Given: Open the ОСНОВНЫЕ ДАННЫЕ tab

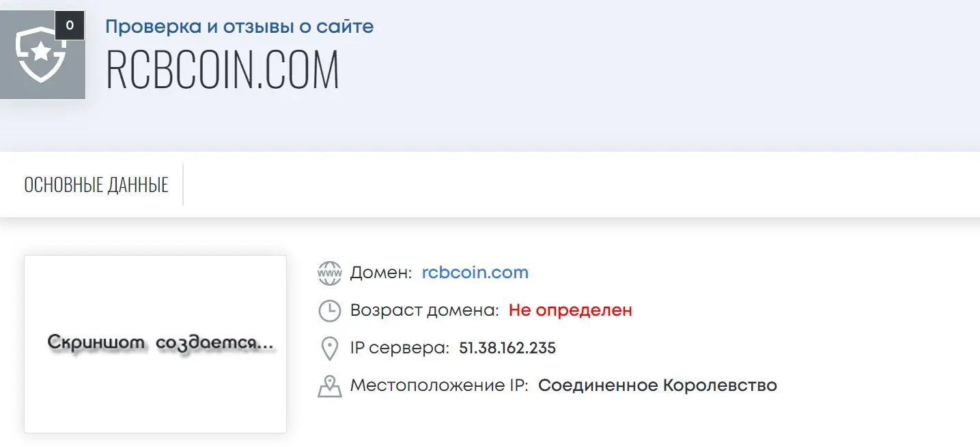Looking at the screenshot, I should pyautogui.click(x=96, y=185).
